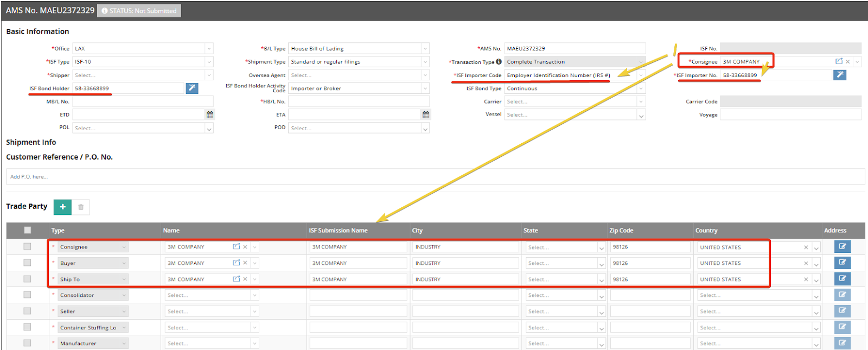Click the Add P.O. here input field
This screenshot has height=350, width=868.
point(434,177)
